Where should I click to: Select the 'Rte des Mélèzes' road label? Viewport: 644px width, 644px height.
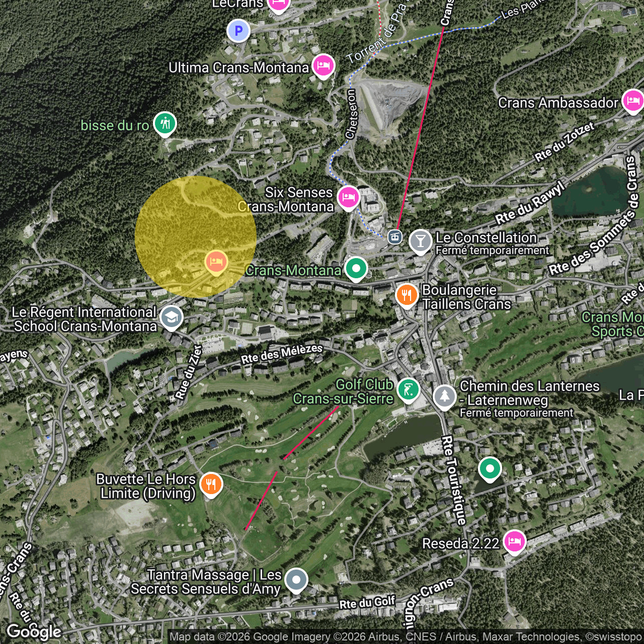(282, 354)
